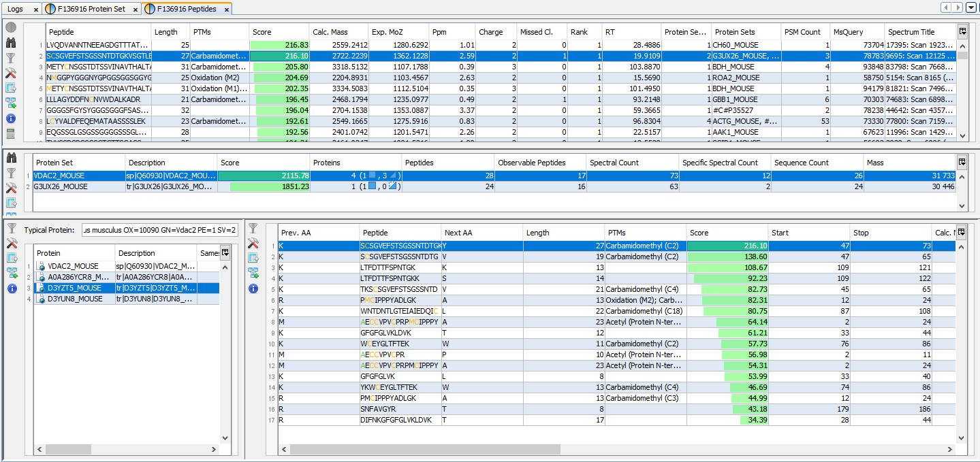Open the calculator icon in the top peptides toolbar
This screenshot has width=980, height=462.
coord(11,133)
